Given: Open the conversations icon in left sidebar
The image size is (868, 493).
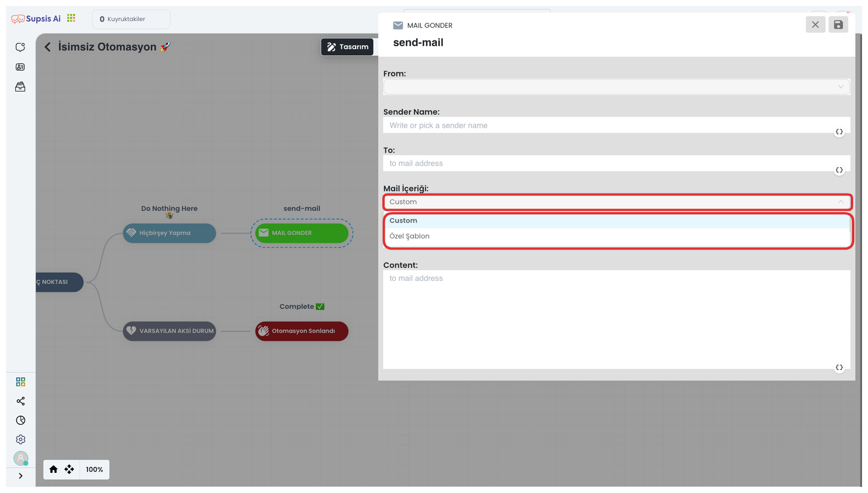Looking at the screenshot, I should [20, 47].
